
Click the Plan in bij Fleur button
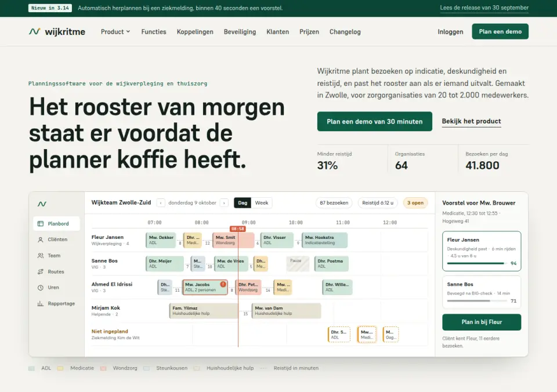tap(482, 322)
